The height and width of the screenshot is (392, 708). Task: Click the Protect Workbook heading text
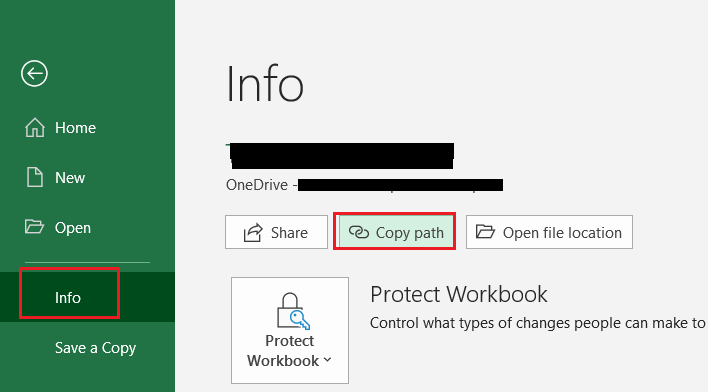(458, 294)
